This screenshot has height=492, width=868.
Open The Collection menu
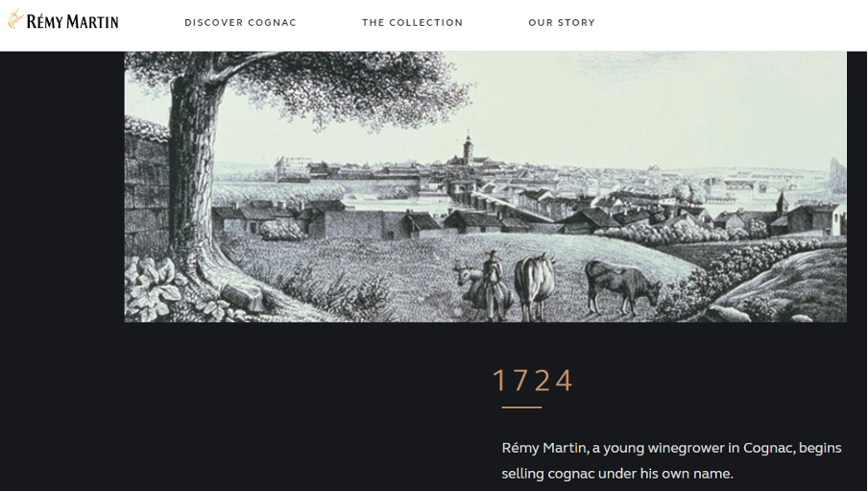point(413,23)
